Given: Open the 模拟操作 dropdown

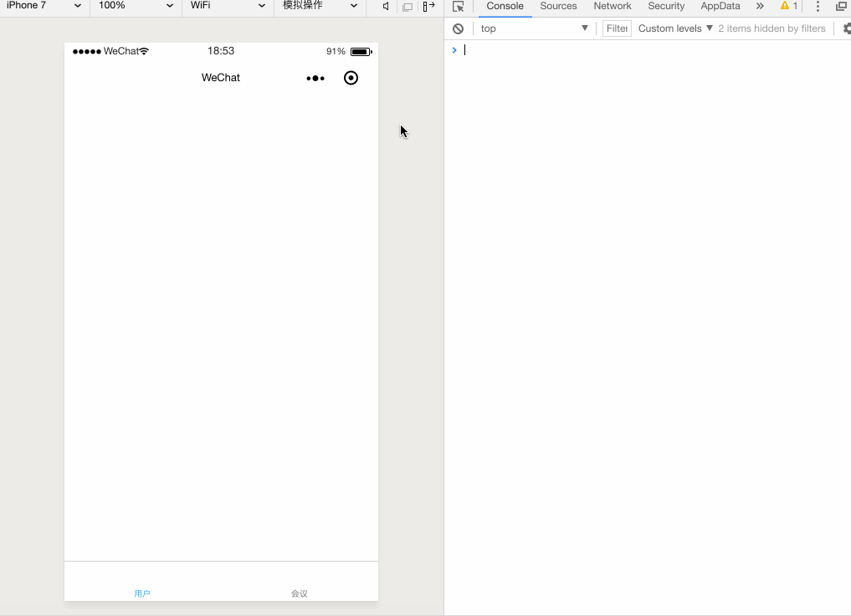Looking at the screenshot, I should [x=320, y=5].
